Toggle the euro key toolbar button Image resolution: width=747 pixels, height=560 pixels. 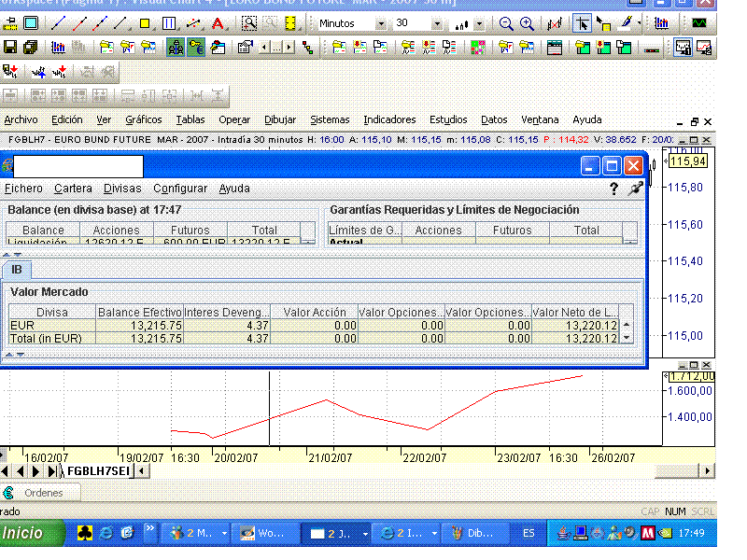(x=195, y=47)
